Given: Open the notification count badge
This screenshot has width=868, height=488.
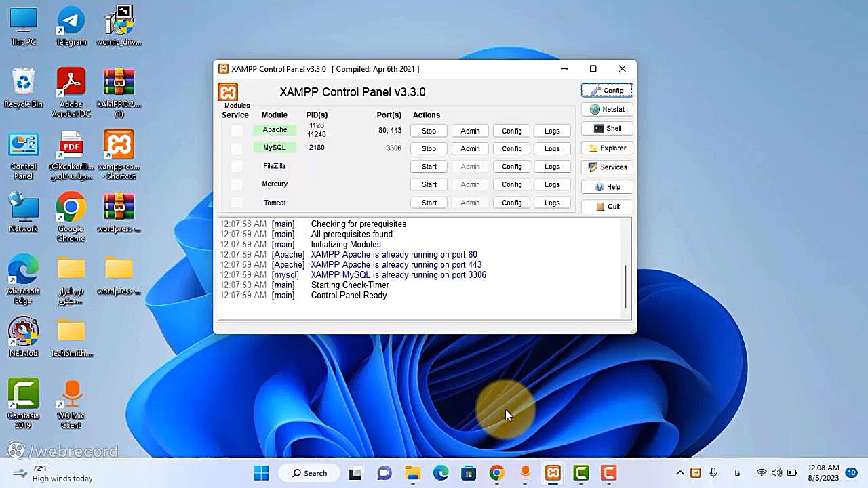Looking at the screenshot, I should [851, 473].
